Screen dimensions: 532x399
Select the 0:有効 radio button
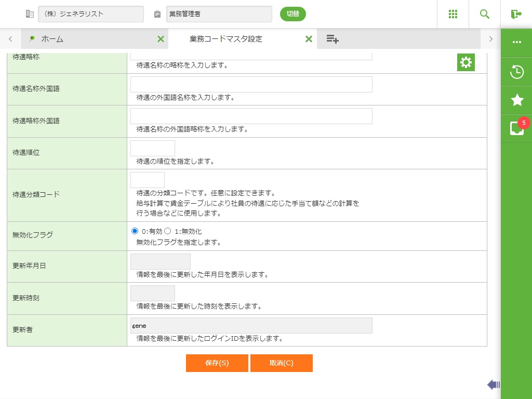pyautogui.click(x=135, y=231)
